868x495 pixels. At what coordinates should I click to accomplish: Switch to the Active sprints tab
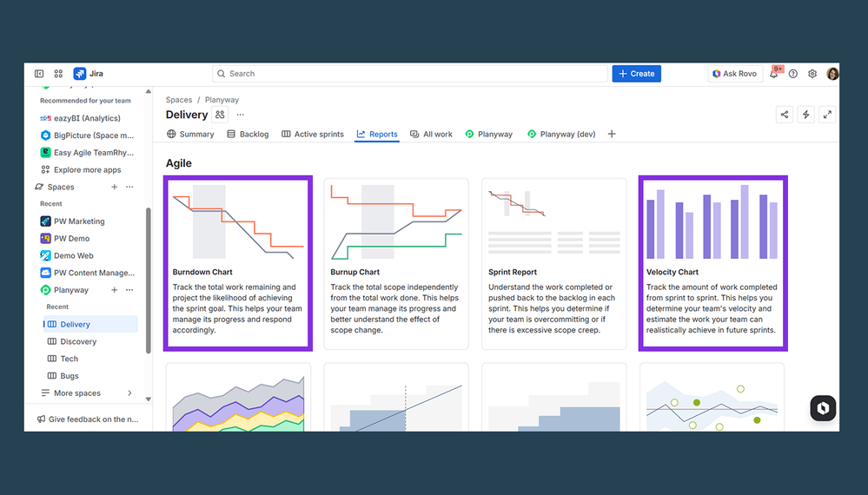[x=312, y=134]
